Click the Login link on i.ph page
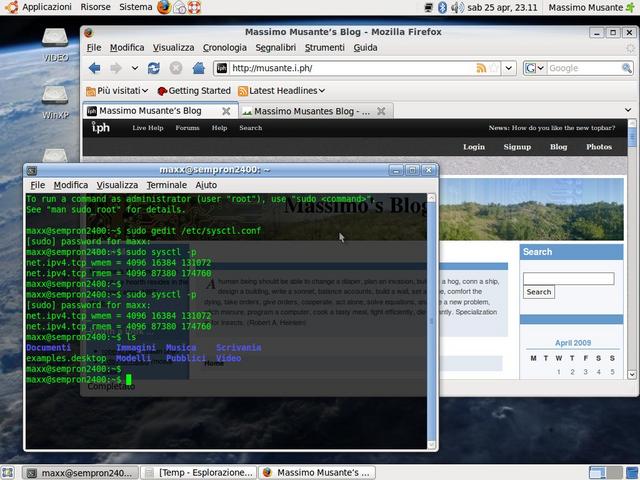Screen dimensions: 640x480 pyautogui.click(x=474, y=147)
